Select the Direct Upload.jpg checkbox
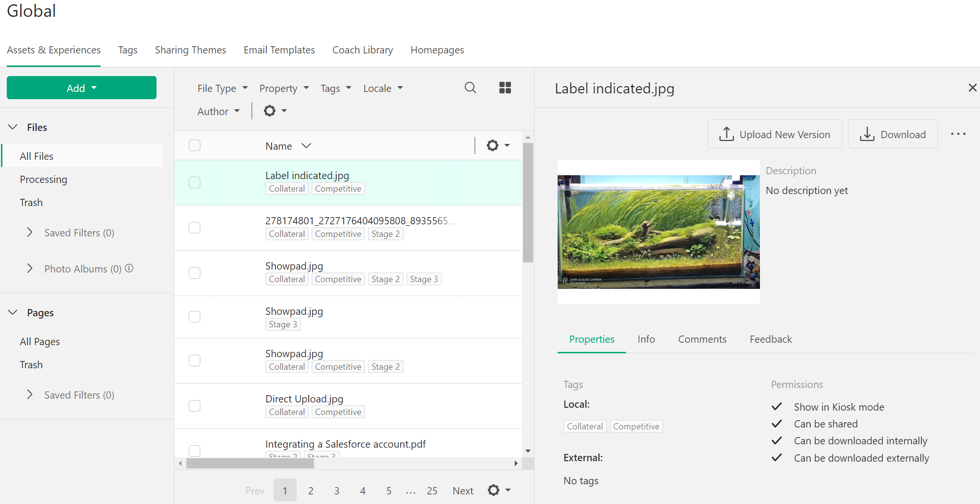980x504 pixels. click(x=195, y=406)
